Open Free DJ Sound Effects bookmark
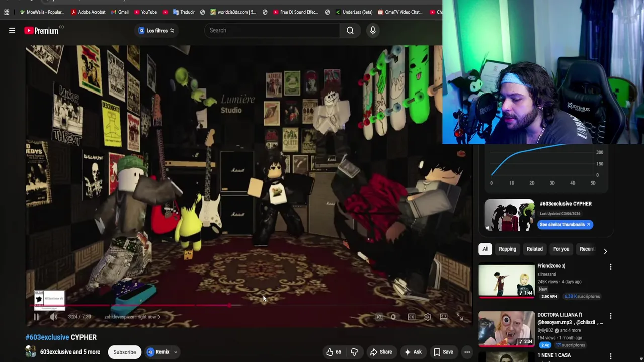The image size is (644, 362). click(x=295, y=12)
